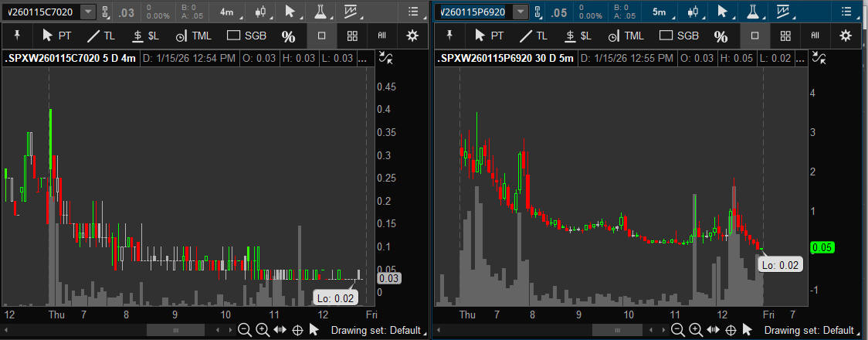Click the % tool in right chart toolbar
868x340 pixels.
point(720,36)
